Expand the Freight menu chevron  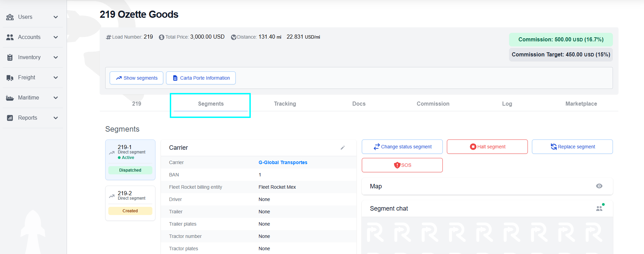56,78
